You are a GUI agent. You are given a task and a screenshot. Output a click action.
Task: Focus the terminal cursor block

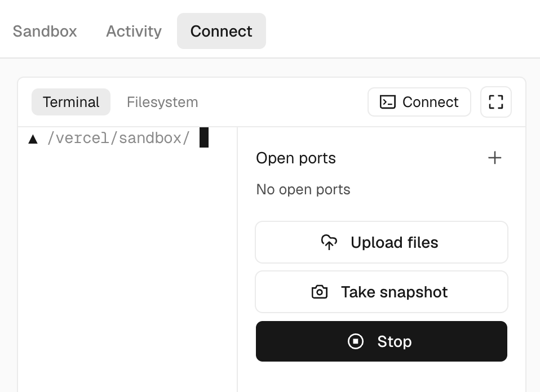coord(204,137)
